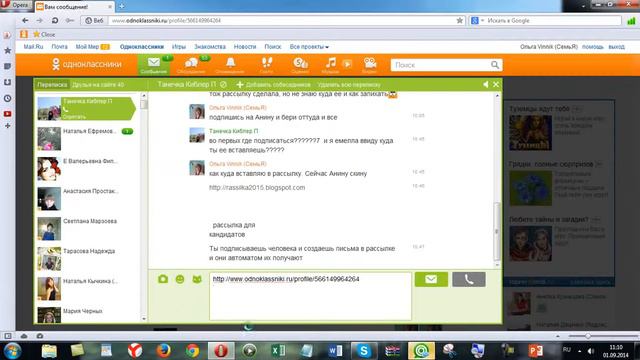Image resolution: width=640 pixels, height=360 pixels.
Task: Open the Оценки ratings icon
Action: point(300,65)
